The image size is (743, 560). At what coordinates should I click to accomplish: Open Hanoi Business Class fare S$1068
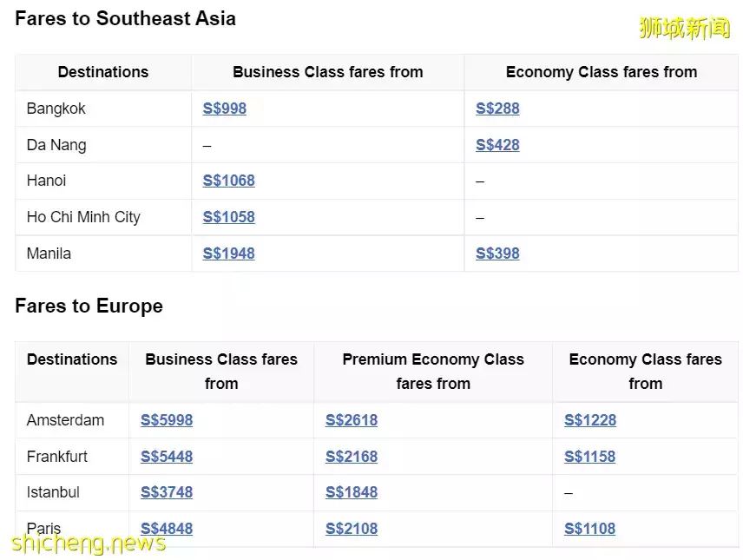coord(228,181)
